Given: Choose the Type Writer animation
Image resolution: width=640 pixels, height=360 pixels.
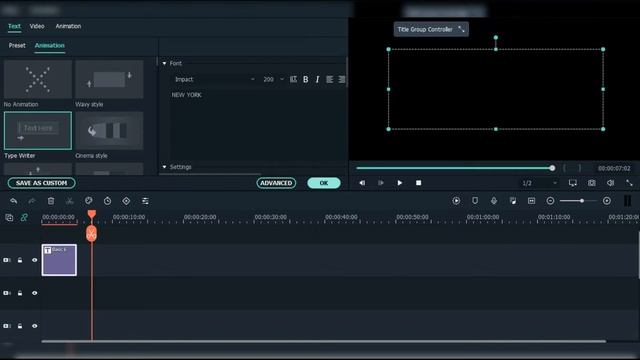Looking at the screenshot, I should [x=38, y=131].
